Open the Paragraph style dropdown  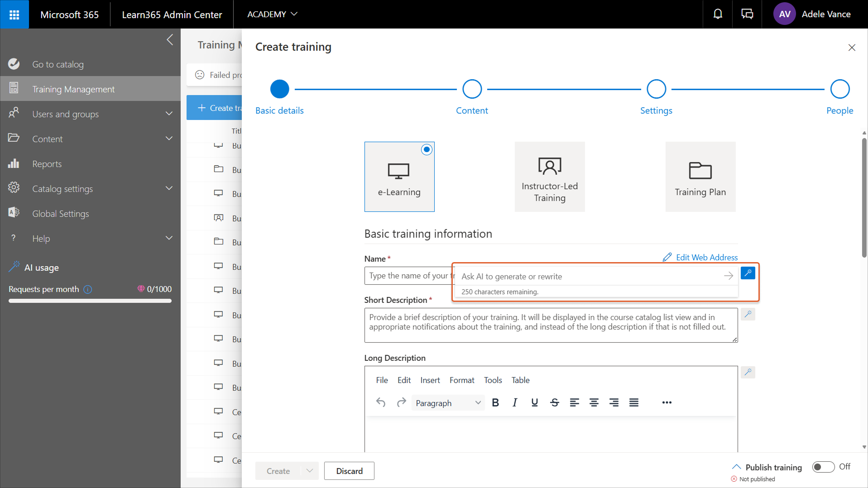click(447, 403)
